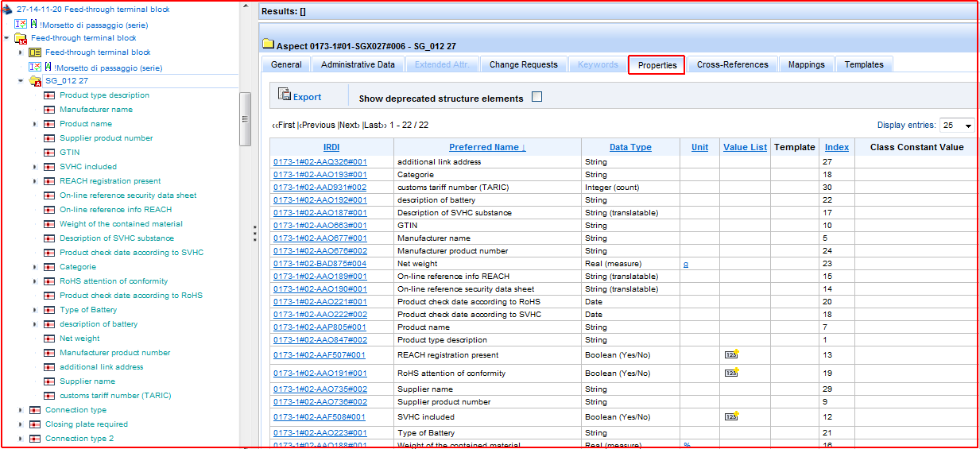Switch to the Cross-References tab

click(732, 65)
